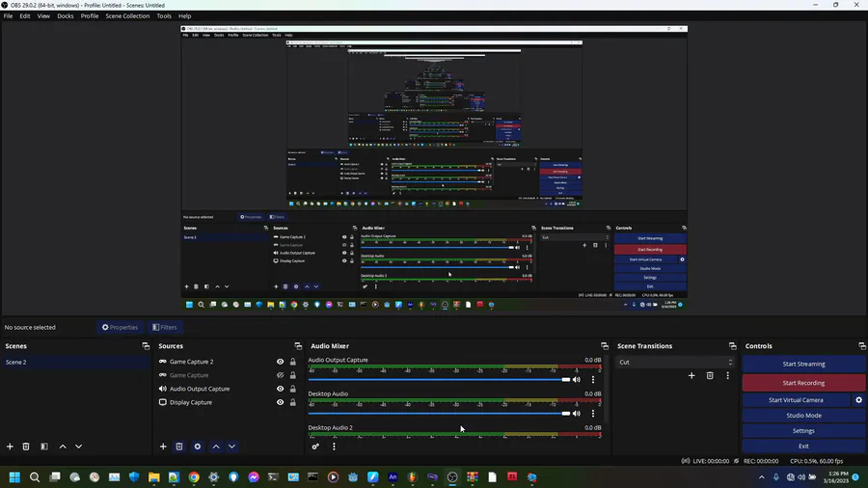The height and width of the screenshot is (488, 868).
Task: Open source properties gear in Sources panel
Action: coord(198,447)
